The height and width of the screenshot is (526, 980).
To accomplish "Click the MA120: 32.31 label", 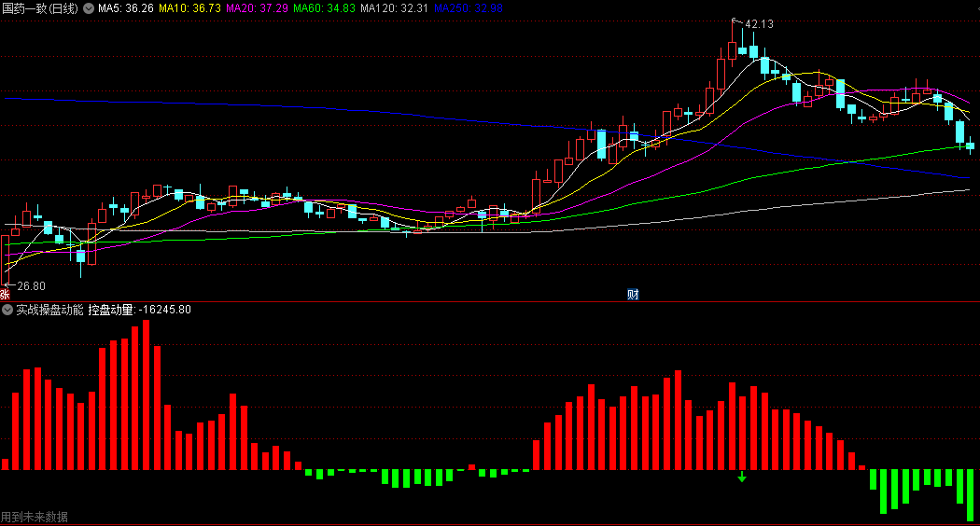I will click(x=395, y=8).
